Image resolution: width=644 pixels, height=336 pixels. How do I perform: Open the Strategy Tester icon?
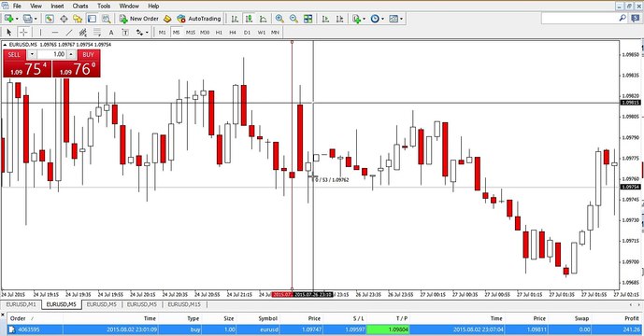[x=106, y=19]
